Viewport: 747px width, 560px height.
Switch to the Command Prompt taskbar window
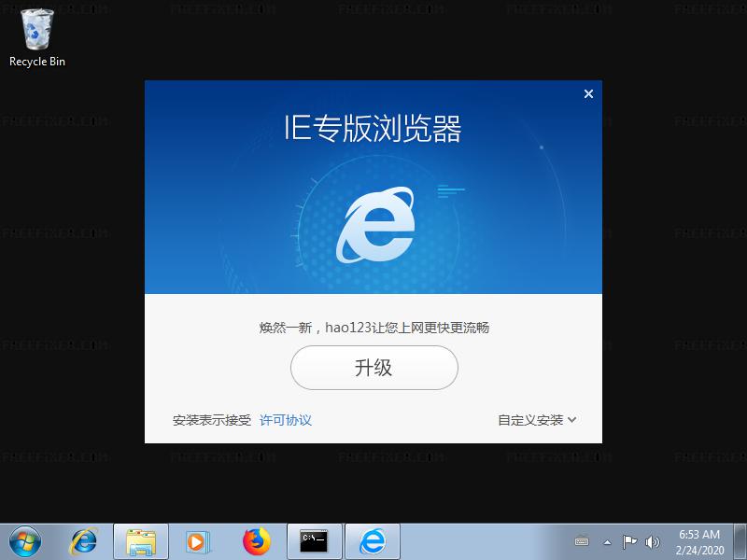(x=315, y=541)
